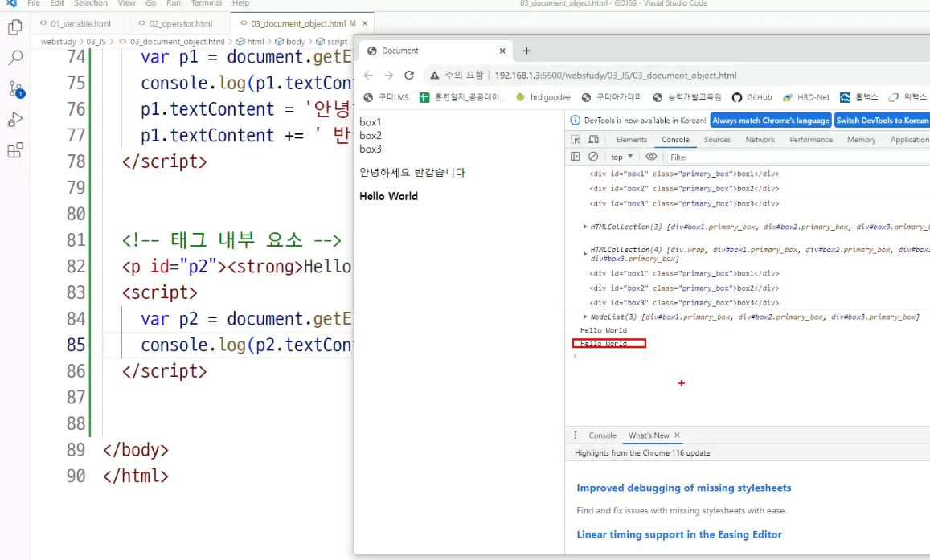The width and height of the screenshot is (930, 560).
Task: Open the 02_operator.html editor tab
Action: pos(181,24)
